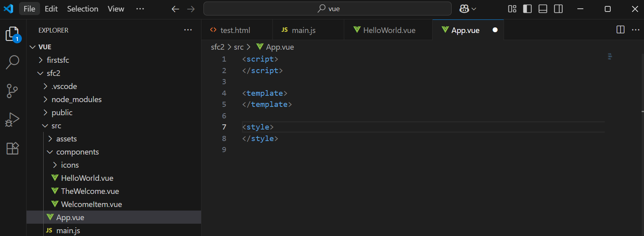
Task: Click the vue command center search box
Action: click(328, 9)
